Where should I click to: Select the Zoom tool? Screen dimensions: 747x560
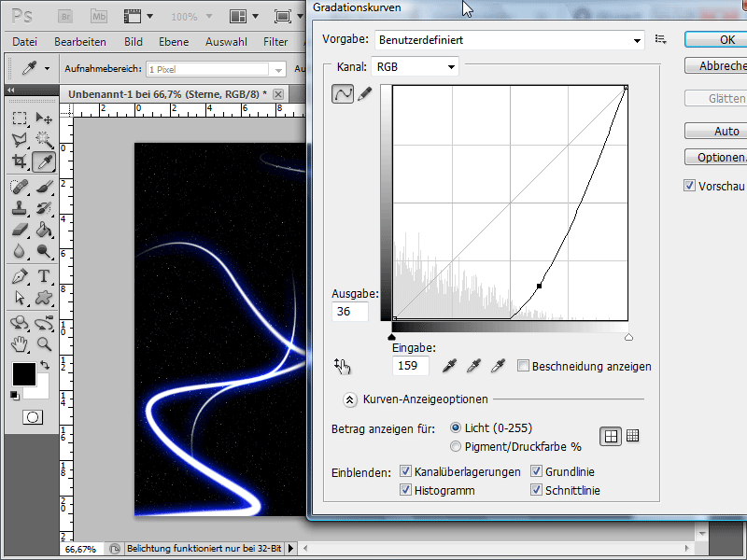pos(44,344)
